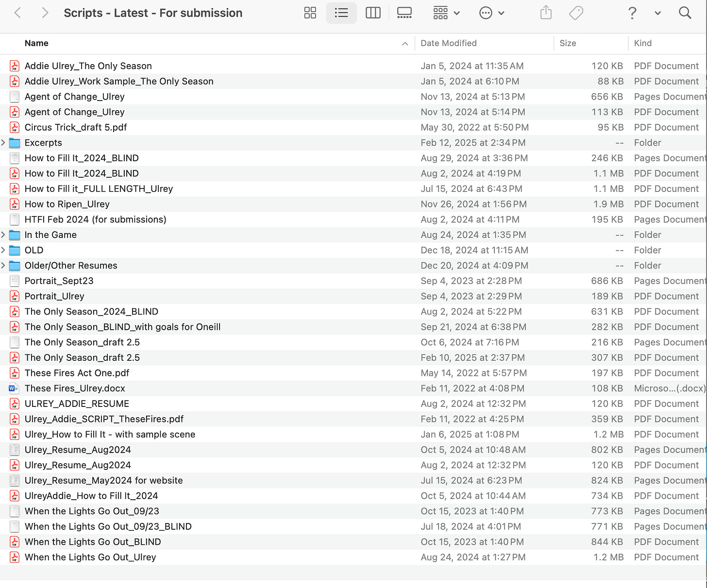This screenshot has height=588, width=707.
Task: Open the action ellipsis menu
Action: 491,13
